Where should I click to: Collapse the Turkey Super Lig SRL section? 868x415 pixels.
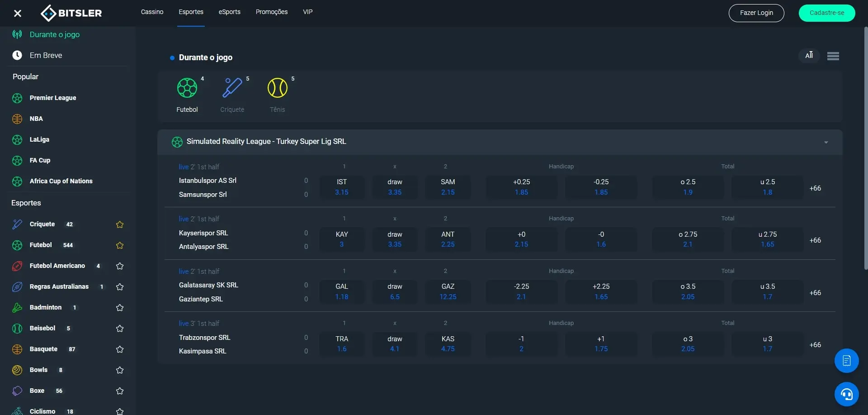point(826,142)
